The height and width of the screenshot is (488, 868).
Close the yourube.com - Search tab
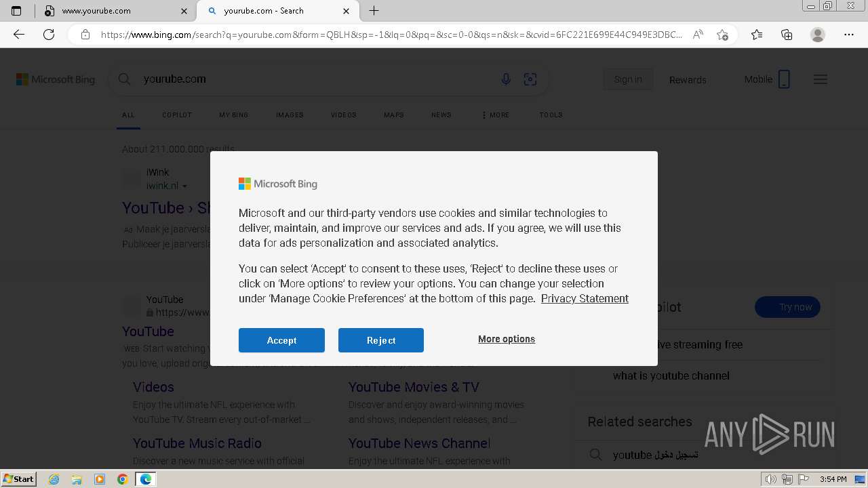347,11
